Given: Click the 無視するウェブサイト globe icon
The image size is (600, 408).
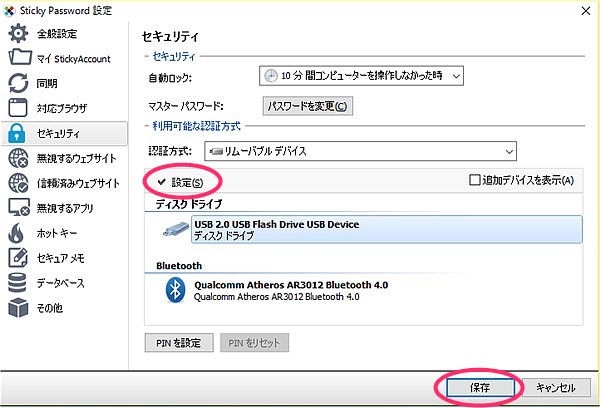Looking at the screenshot, I should point(18,158).
